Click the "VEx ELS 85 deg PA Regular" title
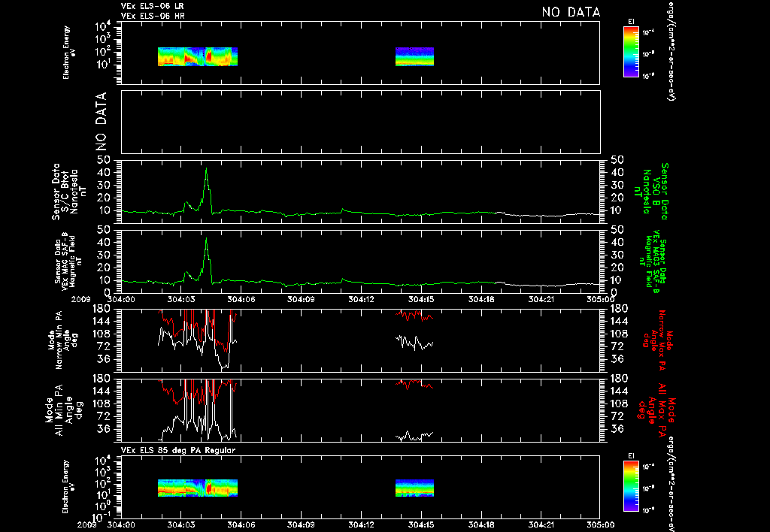This screenshot has height=532, width=770. click(178, 450)
